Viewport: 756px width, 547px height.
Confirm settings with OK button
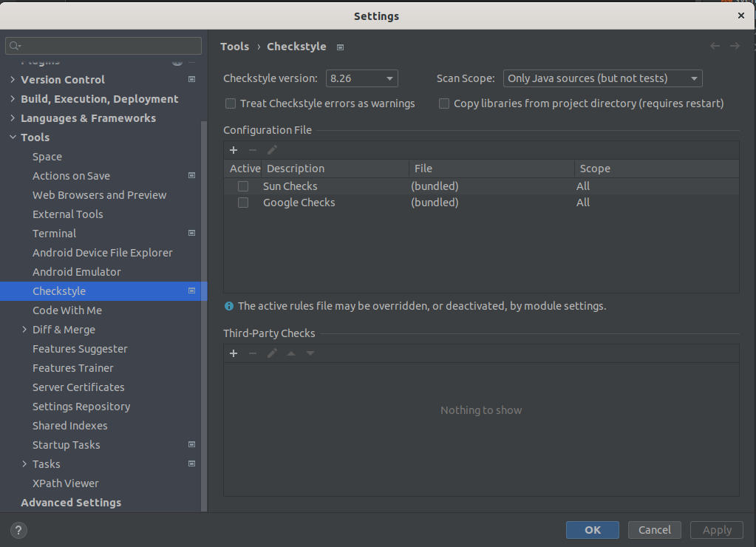click(593, 530)
